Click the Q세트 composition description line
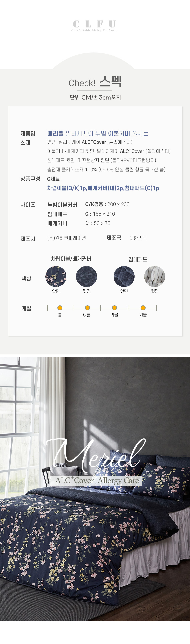The height and width of the screenshot is (644, 190). click(x=103, y=188)
